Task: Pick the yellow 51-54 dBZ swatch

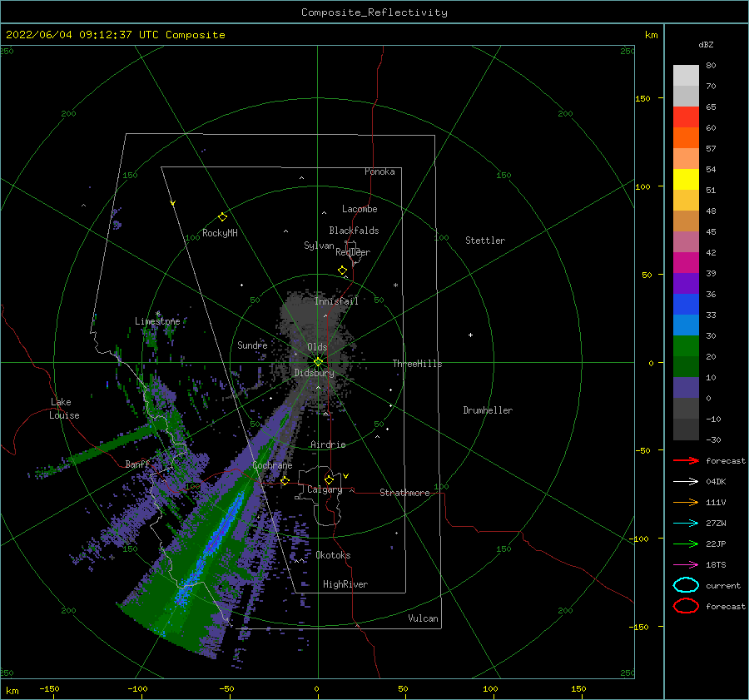Action: click(x=686, y=179)
